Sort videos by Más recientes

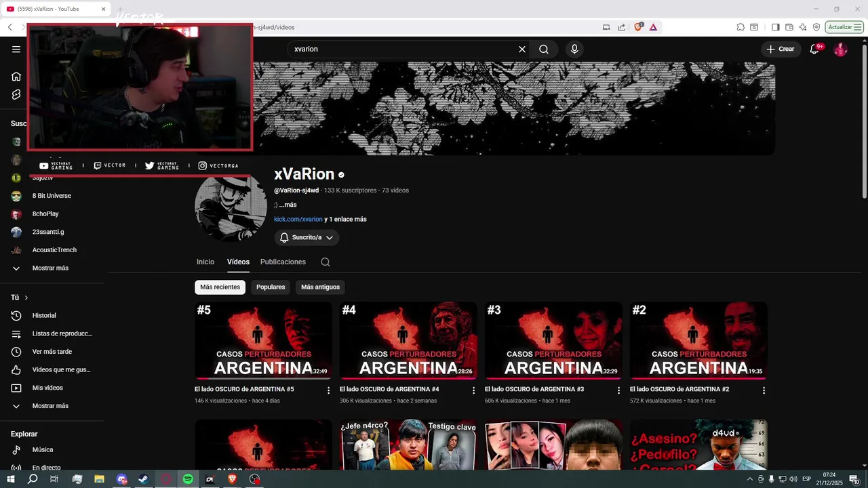click(220, 287)
